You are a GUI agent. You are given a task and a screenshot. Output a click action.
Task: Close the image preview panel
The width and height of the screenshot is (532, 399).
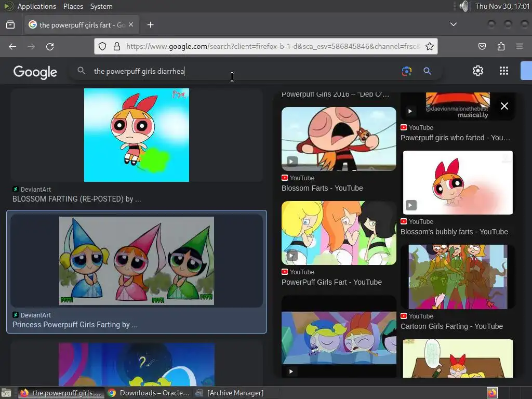coord(504,106)
